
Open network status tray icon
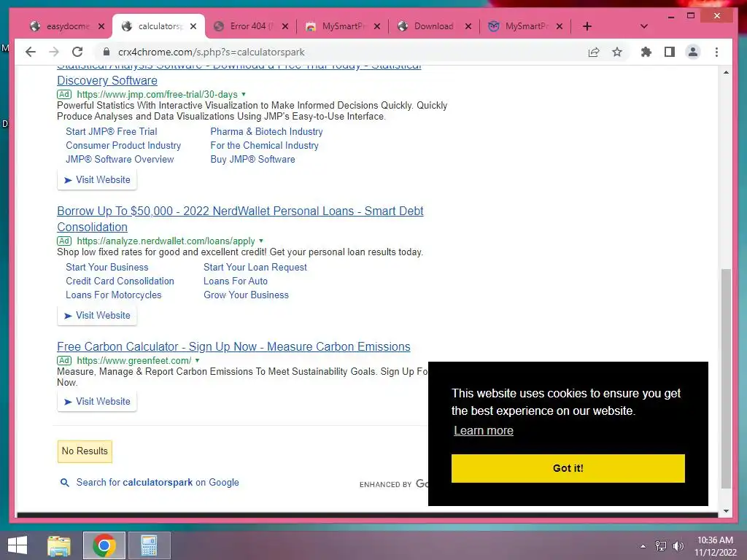661,545
